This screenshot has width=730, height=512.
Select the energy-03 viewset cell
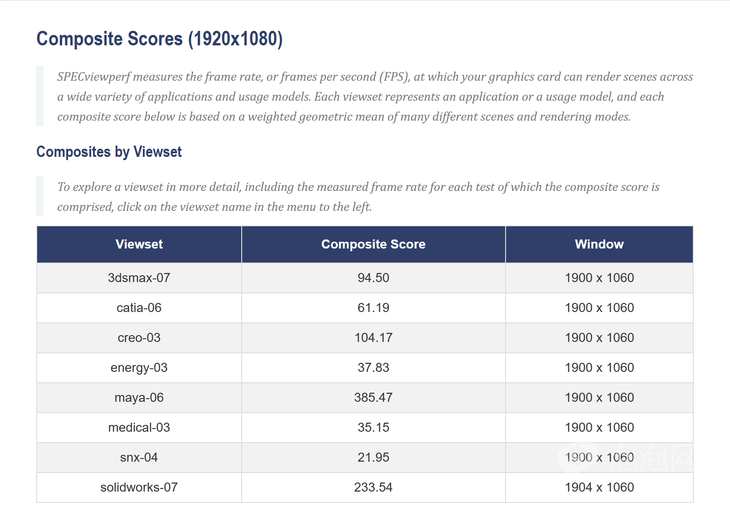[x=139, y=368]
